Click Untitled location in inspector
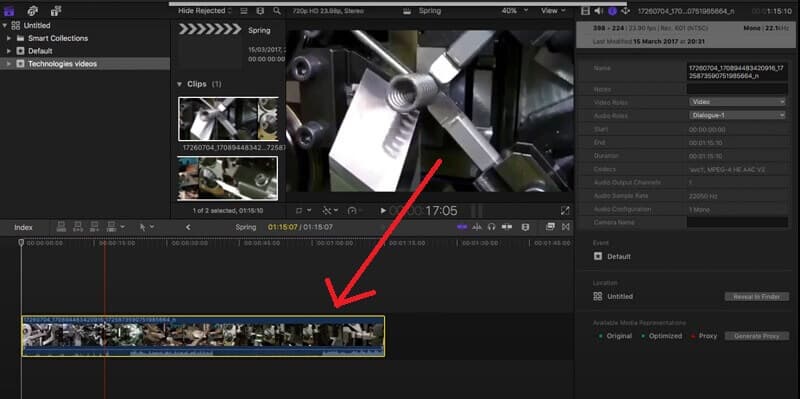The image size is (800, 399). pyautogui.click(x=620, y=296)
